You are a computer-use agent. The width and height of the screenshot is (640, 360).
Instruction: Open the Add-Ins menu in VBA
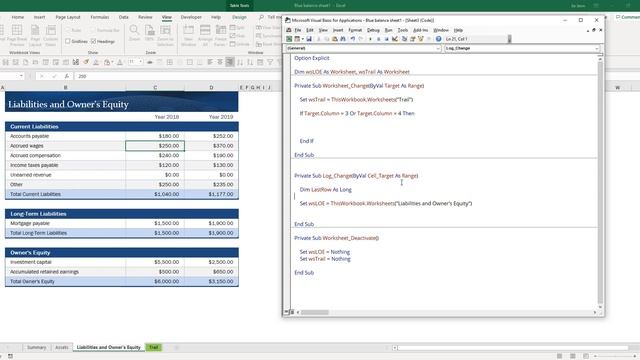[x=420, y=30]
